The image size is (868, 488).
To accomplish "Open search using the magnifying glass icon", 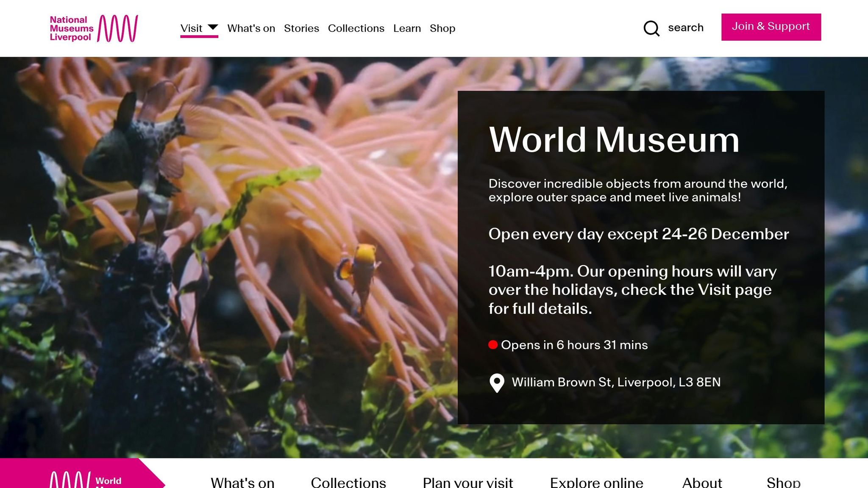I will [651, 28].
